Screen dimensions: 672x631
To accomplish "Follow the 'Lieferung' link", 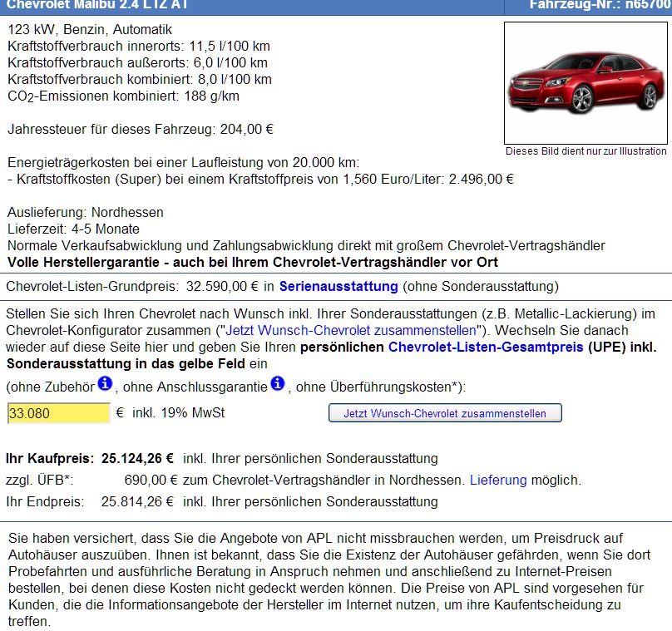I will [498, 481].
